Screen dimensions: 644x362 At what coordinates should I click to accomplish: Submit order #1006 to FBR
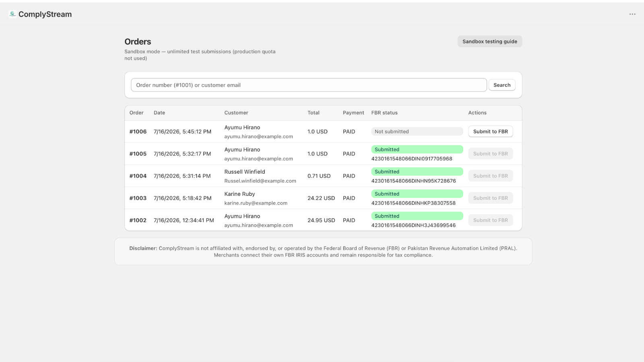point(490,132)
